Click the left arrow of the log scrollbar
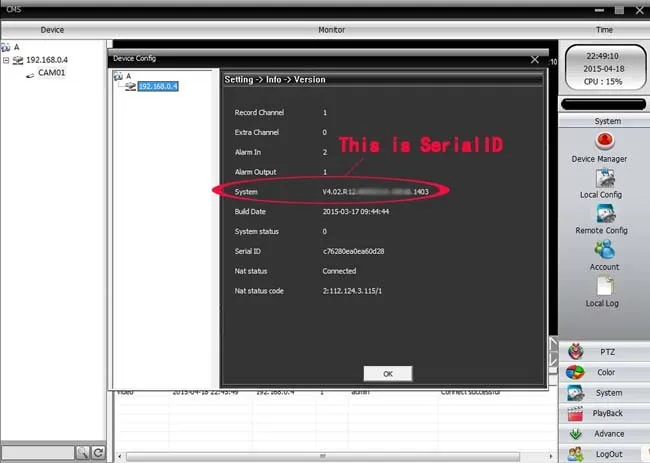650x463 pixels. click(x=120, y=456)
